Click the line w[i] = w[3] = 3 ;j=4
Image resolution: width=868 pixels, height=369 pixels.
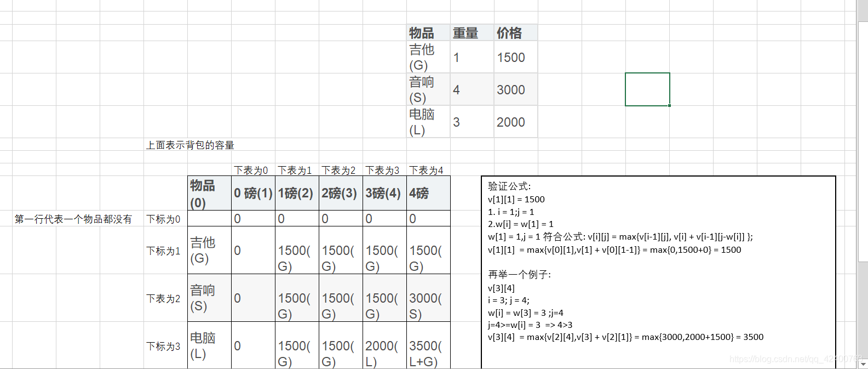pos(526,313)
